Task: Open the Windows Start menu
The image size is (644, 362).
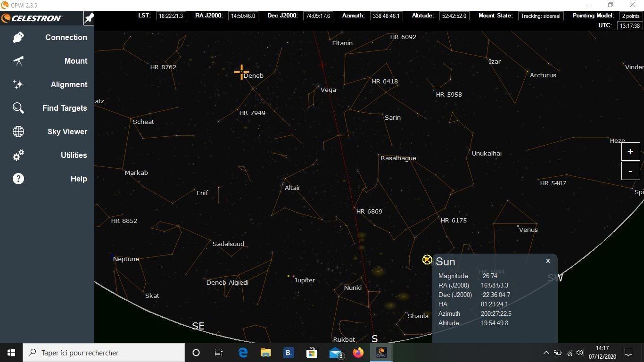Action: click(11, 353)
